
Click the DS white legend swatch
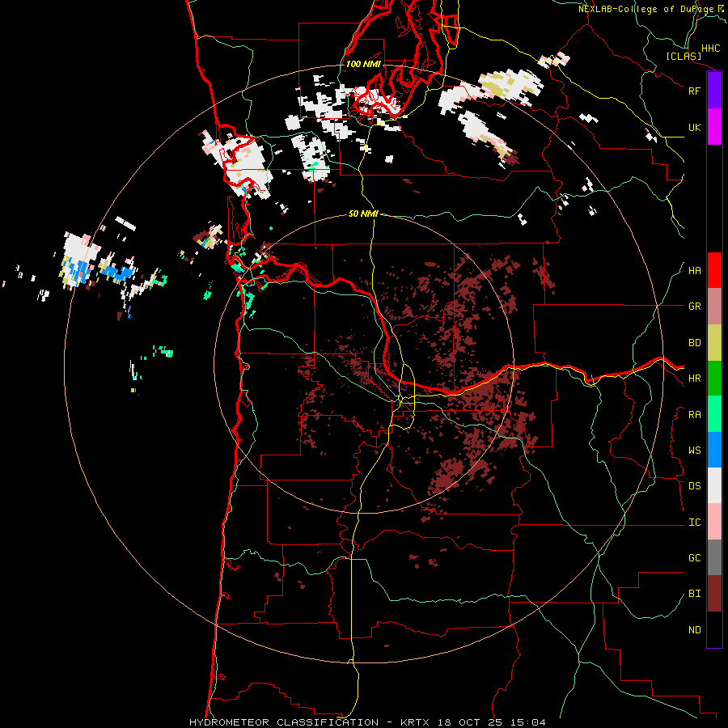click(x=714, y=485)
